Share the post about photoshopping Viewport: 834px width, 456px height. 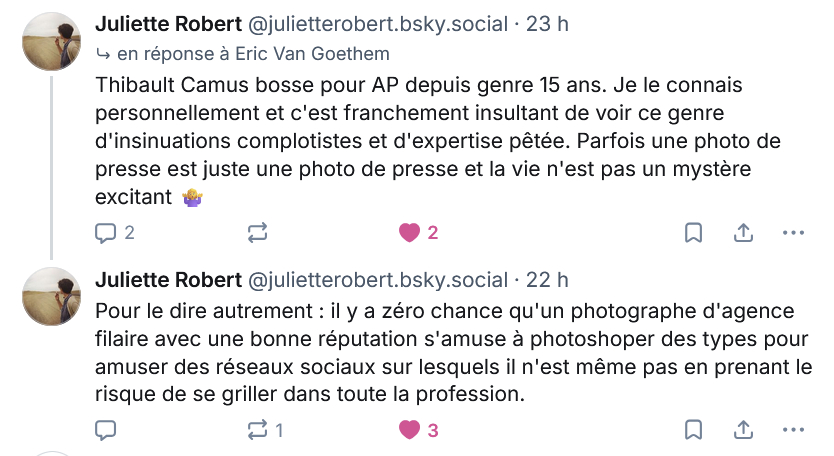point(743,430)
